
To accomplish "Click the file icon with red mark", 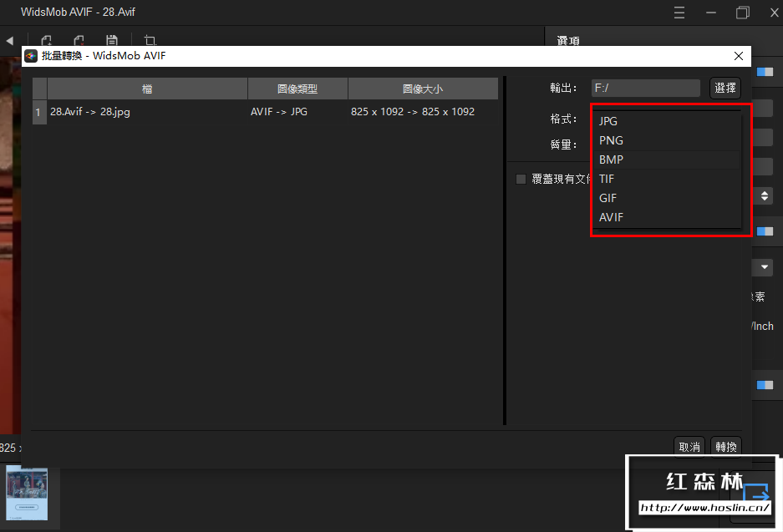I will [79, 40].
